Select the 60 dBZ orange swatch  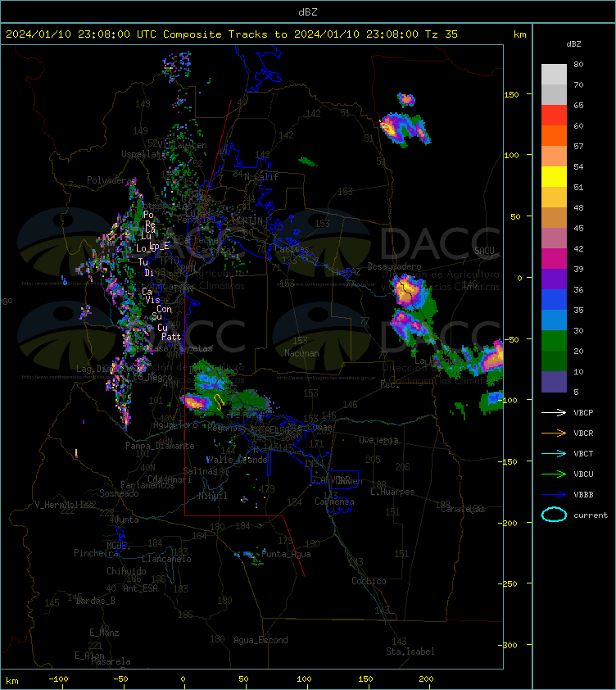pos(554,135)
